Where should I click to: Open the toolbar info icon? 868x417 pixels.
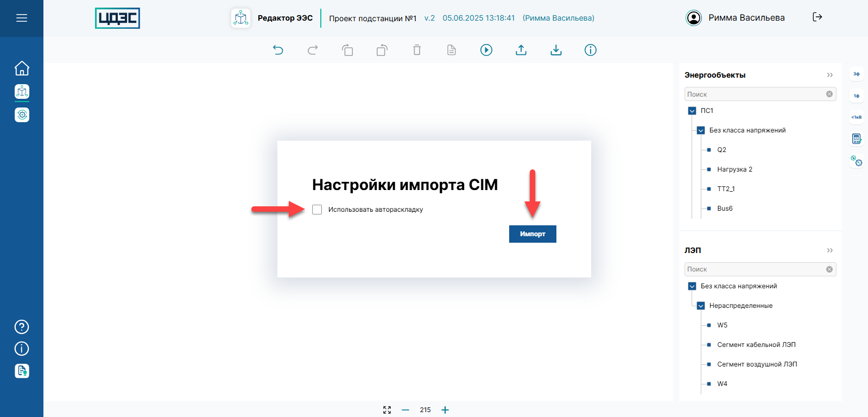coord(591,50)
